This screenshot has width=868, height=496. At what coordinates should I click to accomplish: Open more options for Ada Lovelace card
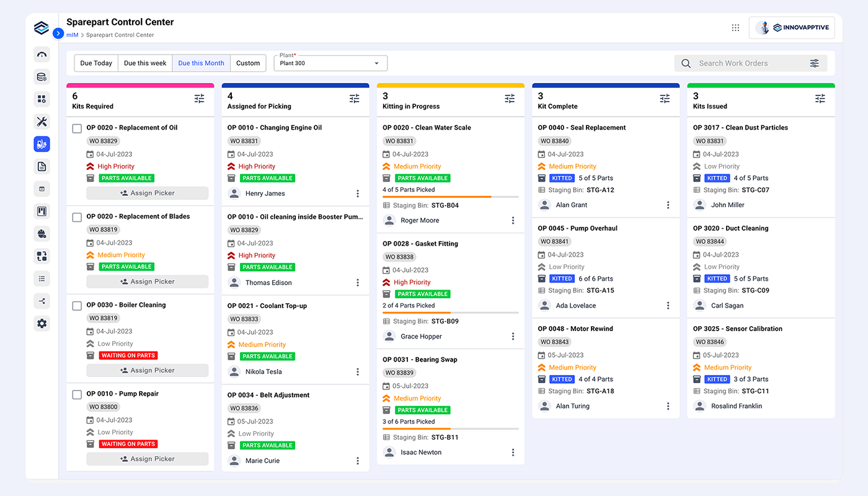tap(668, 306)
